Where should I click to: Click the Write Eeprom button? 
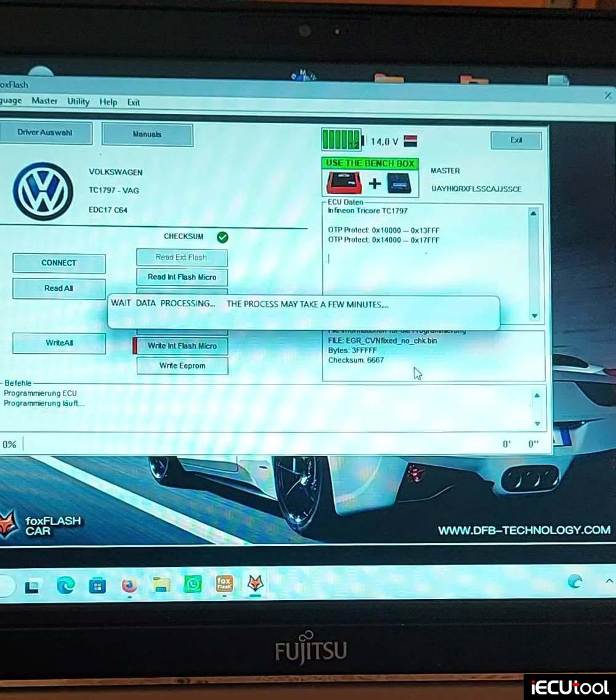(x=182, y=365)
